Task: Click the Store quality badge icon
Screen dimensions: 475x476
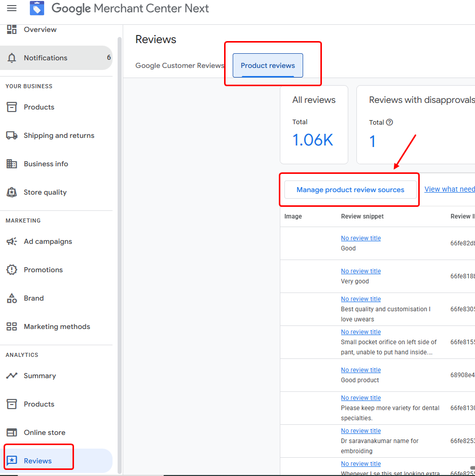Action: (12, 192)
